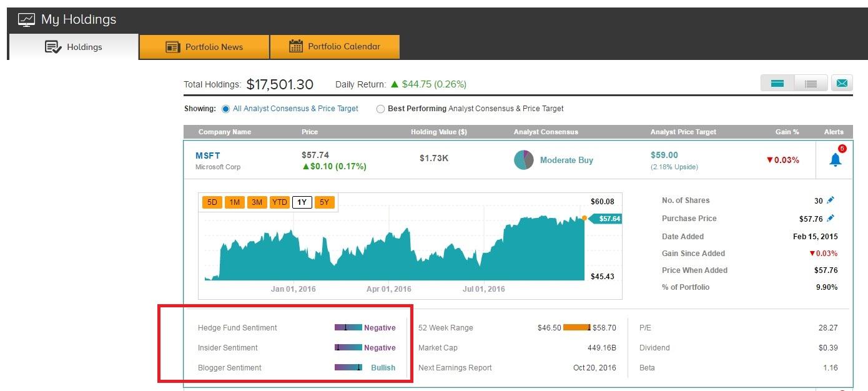Select Best Performing Analyst Consensus radio button
This screenshot has height=391, width=868.
click(x=380, y=109)
